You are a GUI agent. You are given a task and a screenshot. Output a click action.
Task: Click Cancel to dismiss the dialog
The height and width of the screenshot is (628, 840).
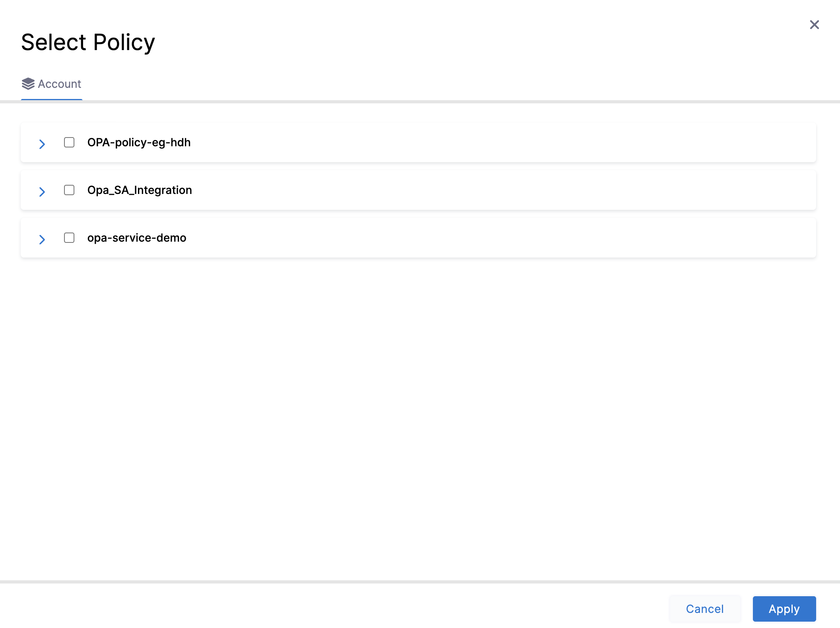click(705, 609)
